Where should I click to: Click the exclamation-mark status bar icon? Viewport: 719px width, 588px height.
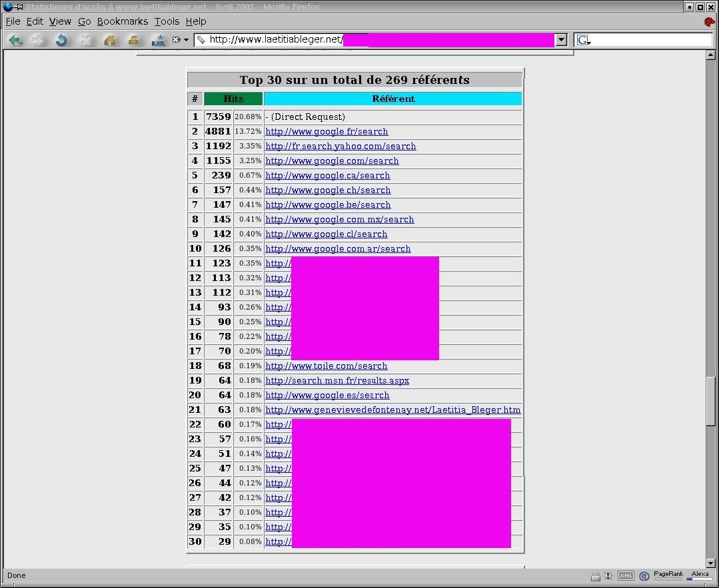[x=608, y=575]
